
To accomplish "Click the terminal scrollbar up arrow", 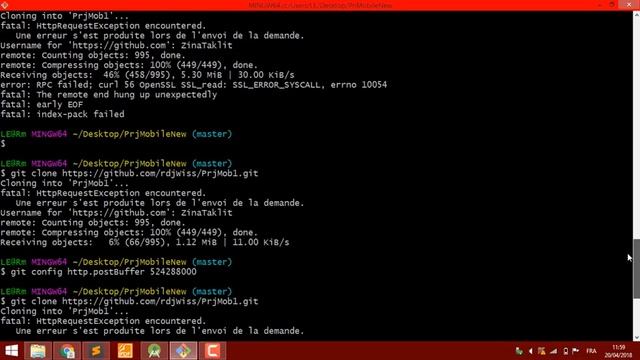I will point(636,15).
